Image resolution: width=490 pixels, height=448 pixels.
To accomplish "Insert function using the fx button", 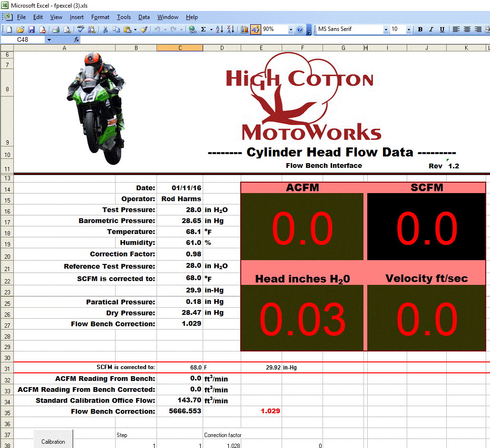I will pyautogui.click(x=76, y=39).
